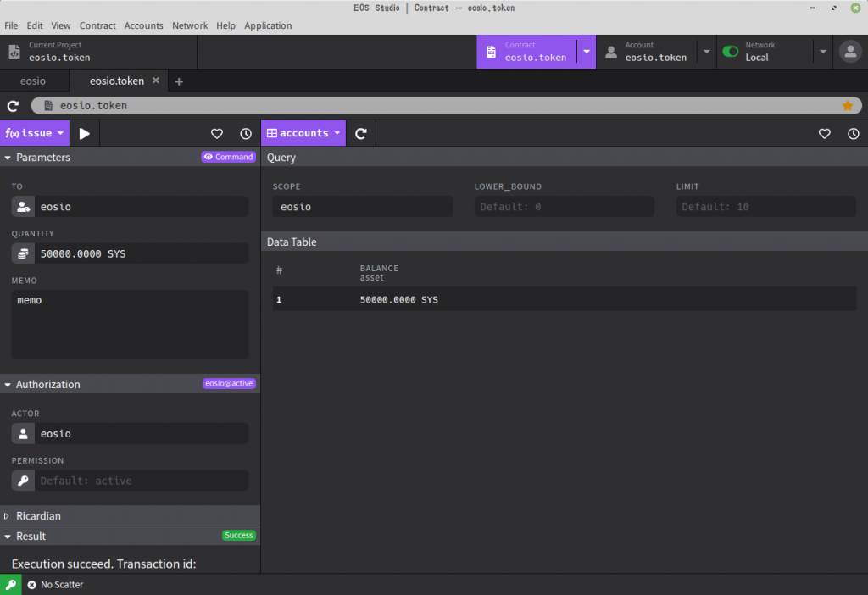This screenshot has height=595, width=868.
Task: Click the account icon in the TO field
Action: (x=23, y=207)
